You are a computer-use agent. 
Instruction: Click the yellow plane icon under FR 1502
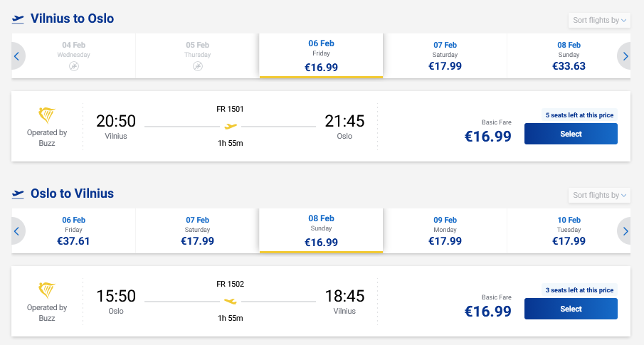coord(230,301)
